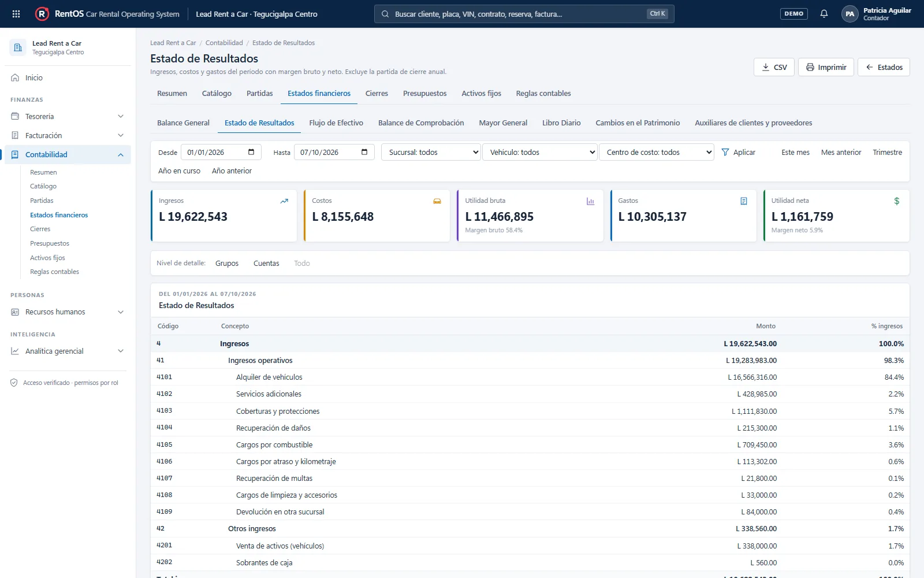
Task: Click the Desde date input
Action: 221,152
